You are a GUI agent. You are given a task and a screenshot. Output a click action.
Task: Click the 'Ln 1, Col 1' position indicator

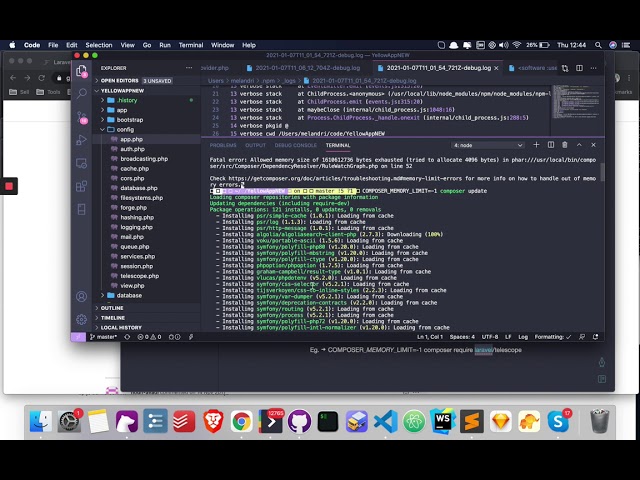tap(430, 337)
